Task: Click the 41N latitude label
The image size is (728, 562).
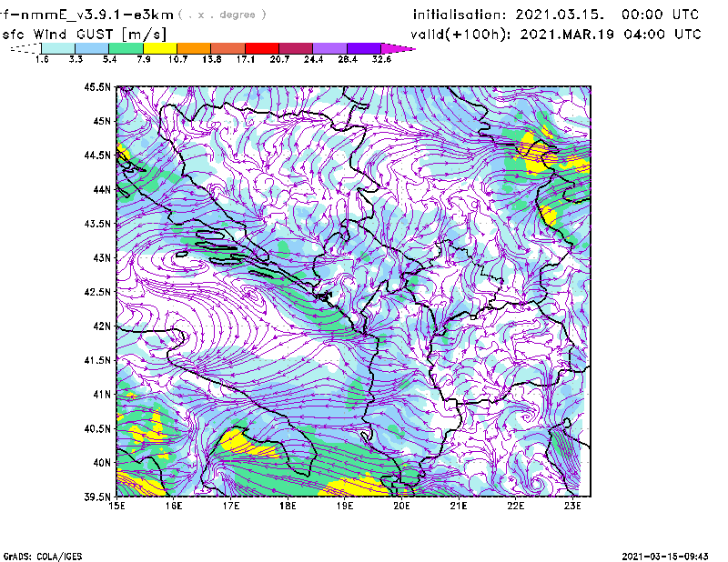Action: click(102, 395)
